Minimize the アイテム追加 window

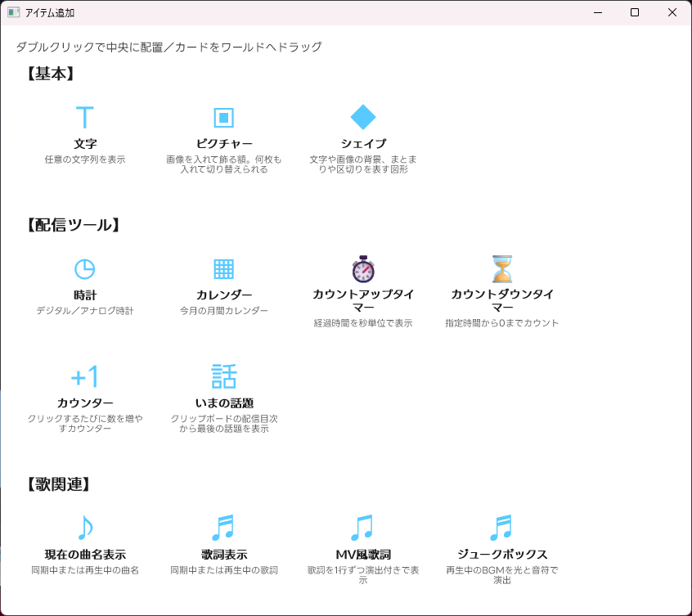tap(598, 12)
